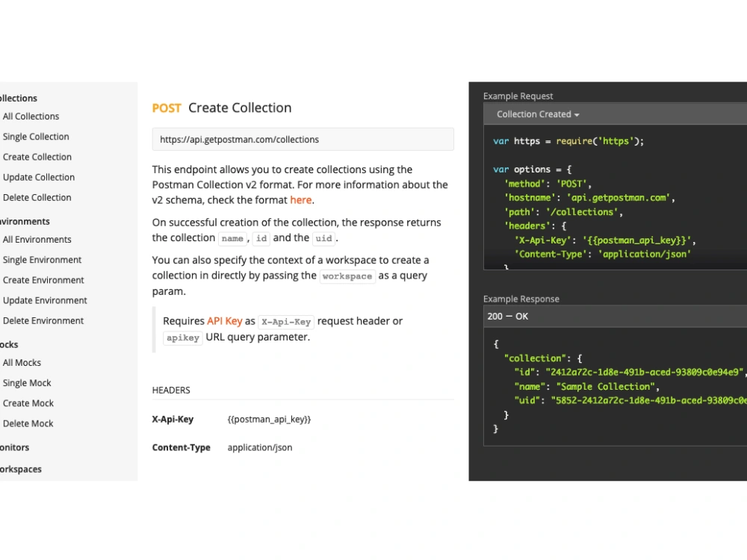Screen dimensions: 747x560
Task: Open Update Environment entry
Action: click(x=45, y=300)
